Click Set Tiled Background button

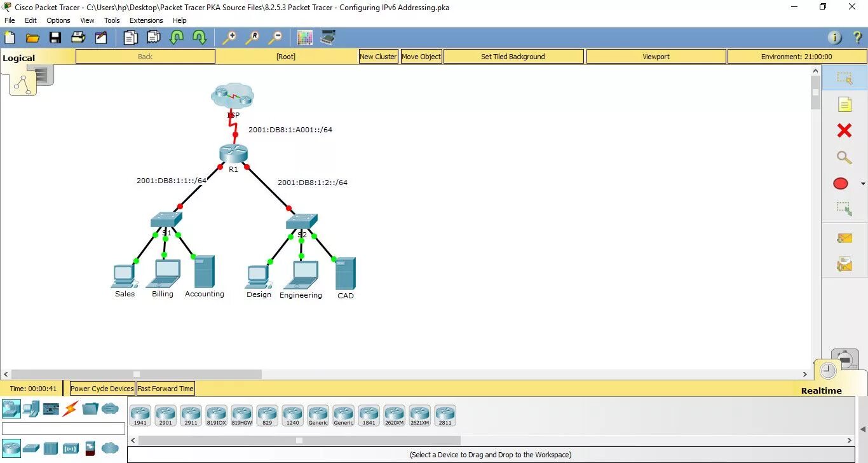coord(513,57)
